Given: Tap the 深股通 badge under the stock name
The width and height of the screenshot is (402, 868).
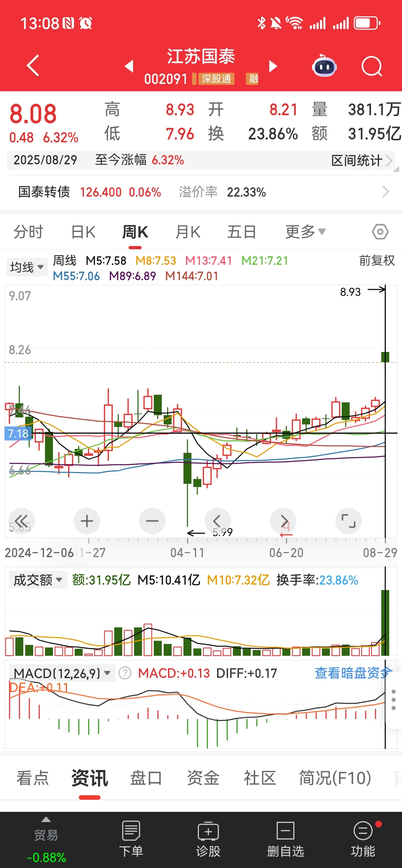Looking at the screenshot, I should click(216, 79).
